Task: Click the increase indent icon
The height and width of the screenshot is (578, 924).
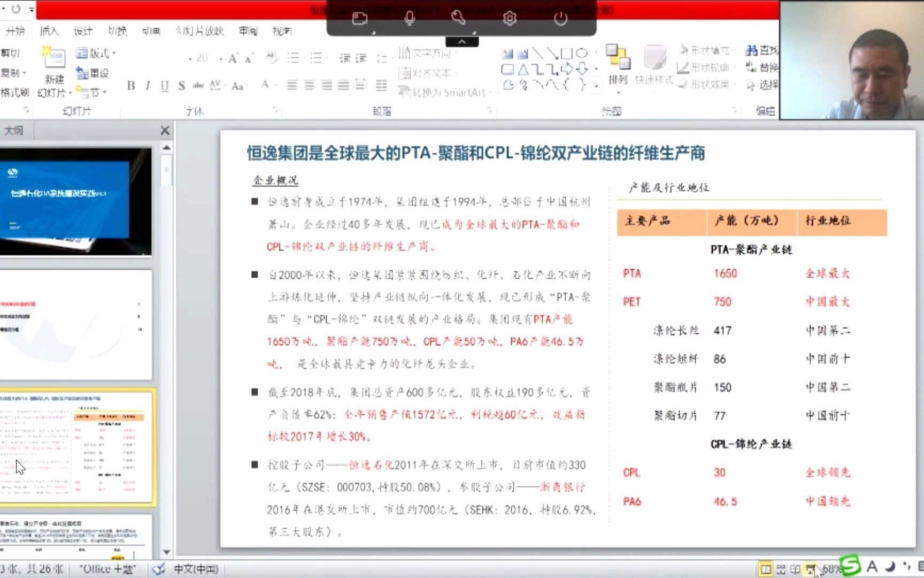Action: point(361,58)
